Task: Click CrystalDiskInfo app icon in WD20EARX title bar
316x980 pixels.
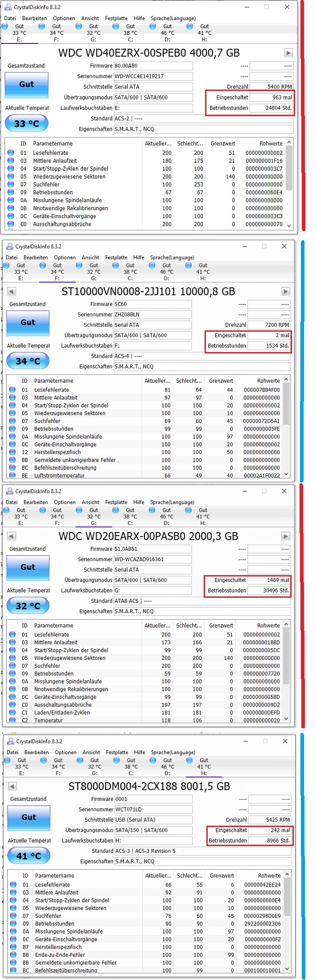Action: tap(9, 491)
